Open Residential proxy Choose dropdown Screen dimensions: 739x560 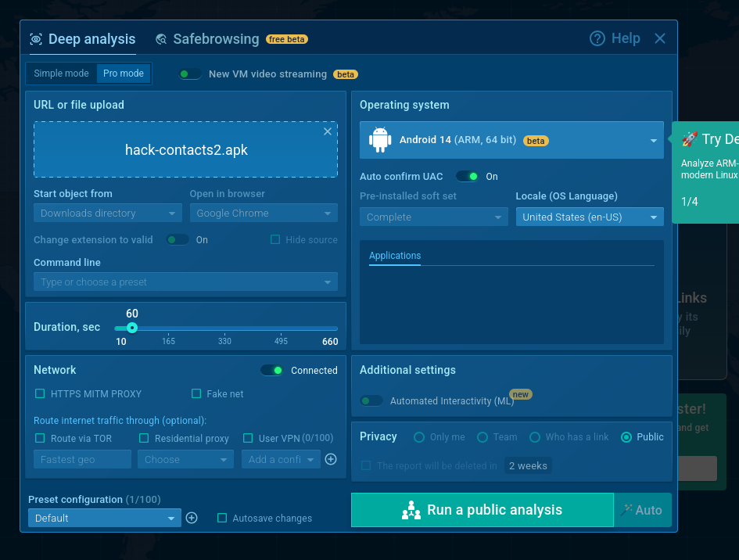[185, 459]
